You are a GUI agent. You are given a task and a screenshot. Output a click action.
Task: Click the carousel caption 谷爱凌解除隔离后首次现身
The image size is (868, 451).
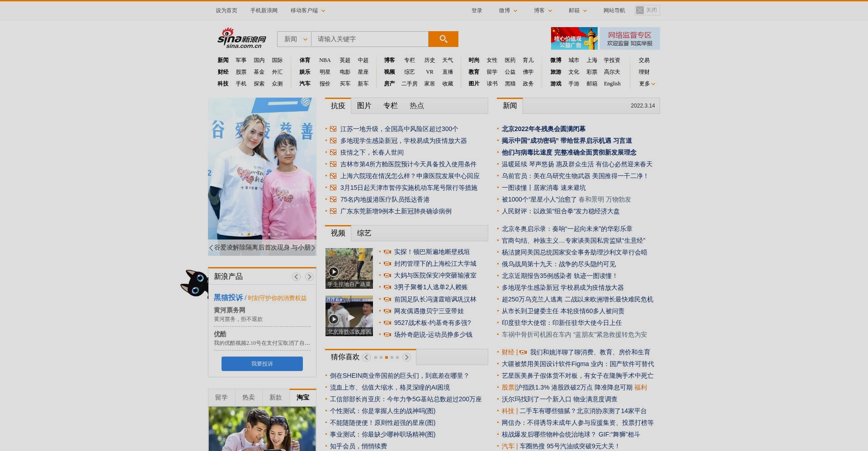point(262,248)
